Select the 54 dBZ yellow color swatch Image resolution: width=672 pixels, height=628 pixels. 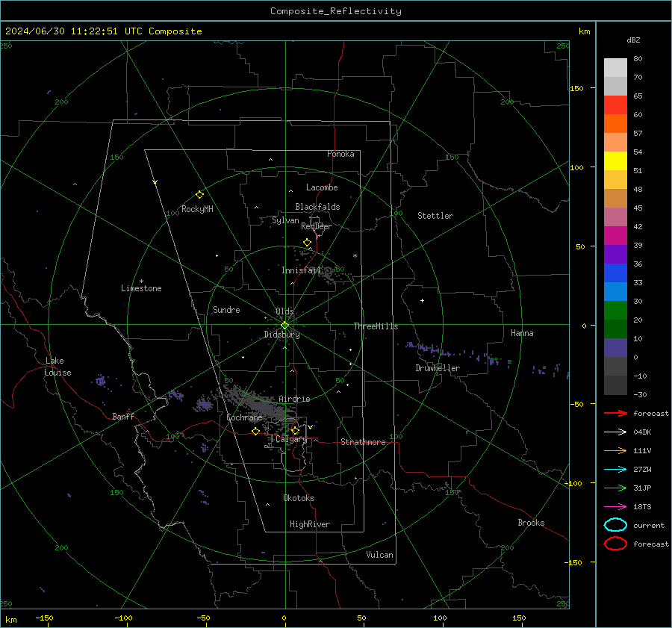click(615, 161)
